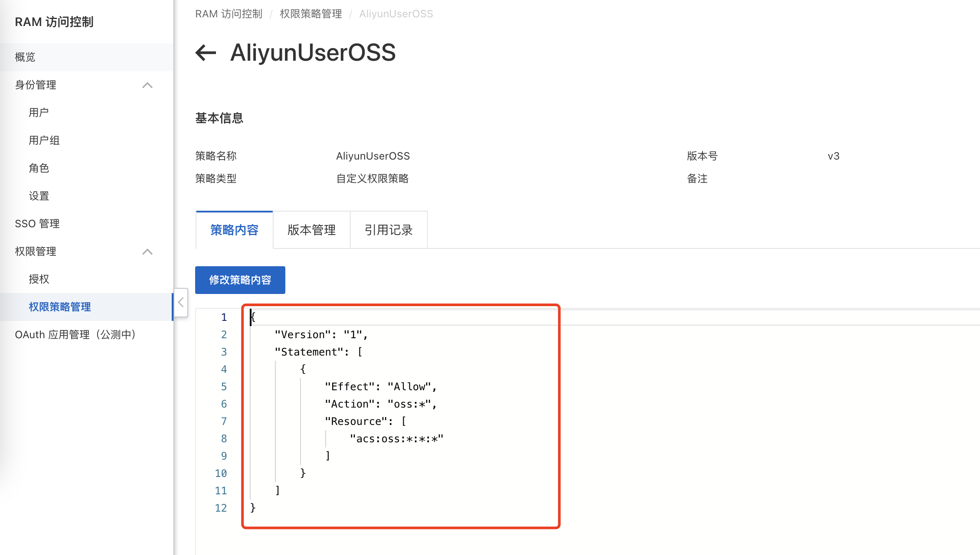Open the 角色 management page
This screenshot has width=980, height=555.
pos(39,168)
